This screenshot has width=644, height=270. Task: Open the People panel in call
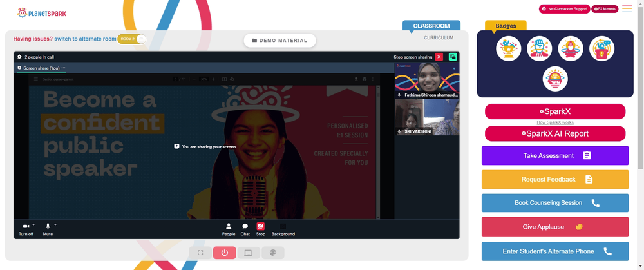pos(229,229)
